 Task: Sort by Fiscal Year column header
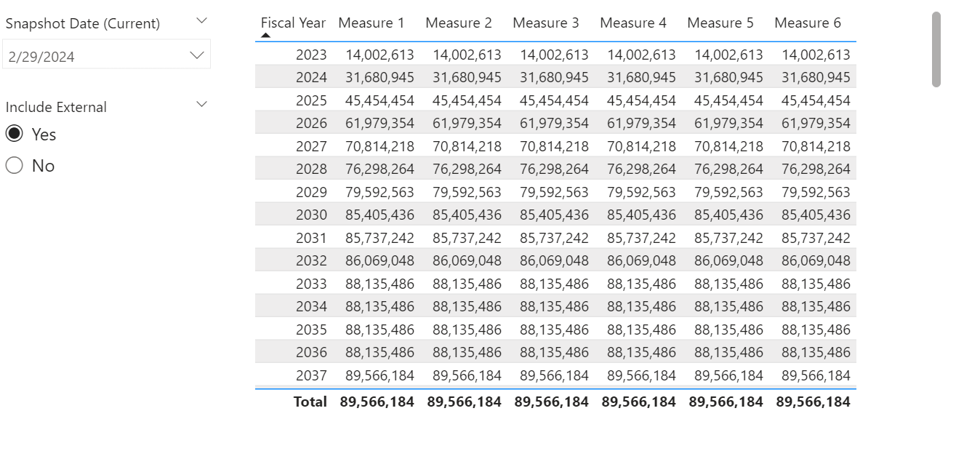[293, 23]
